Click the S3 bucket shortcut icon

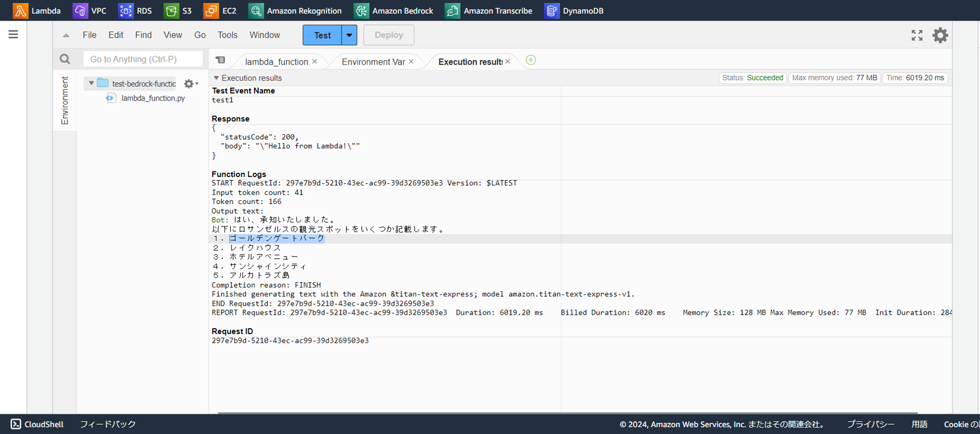(x=171, y=10)
